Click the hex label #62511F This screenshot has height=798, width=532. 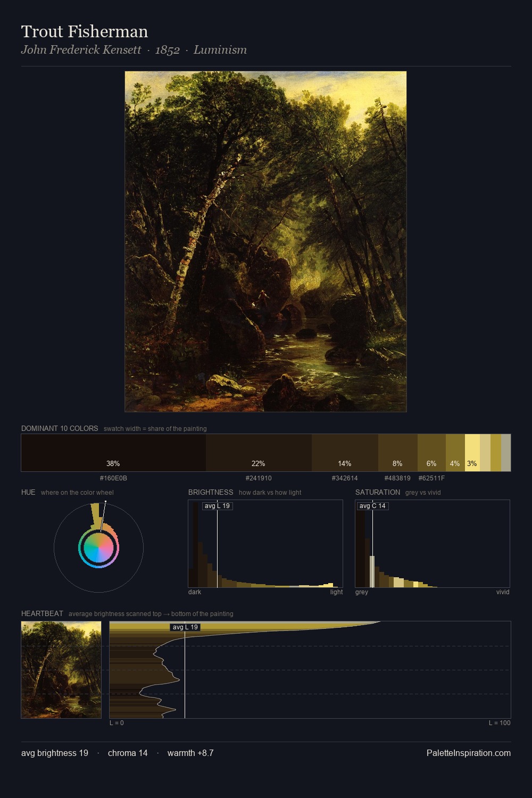[x=431, y=478]
